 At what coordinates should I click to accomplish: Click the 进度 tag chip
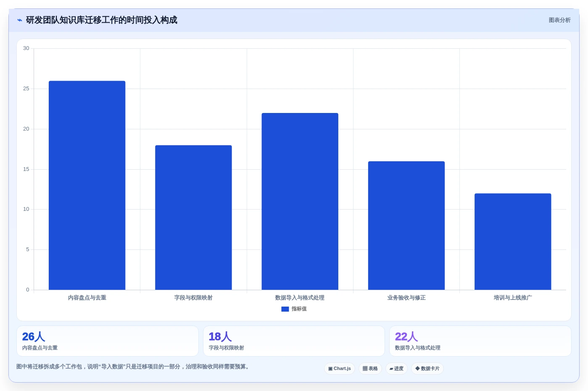click(x=396, y=369)
